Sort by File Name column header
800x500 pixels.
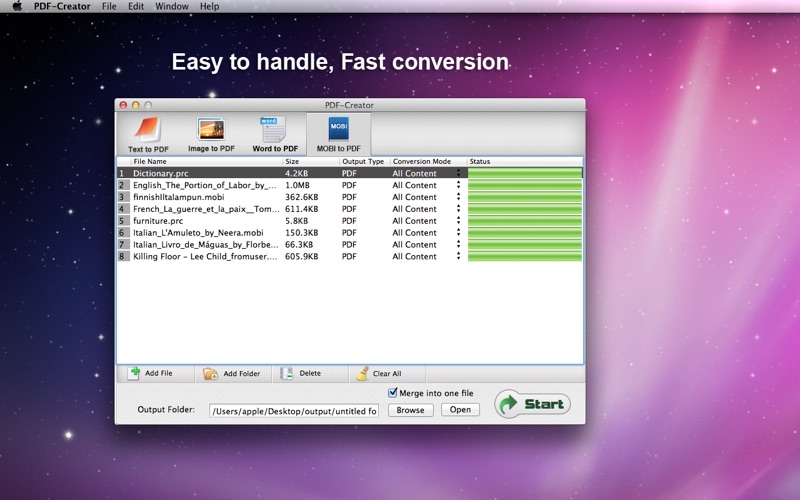(206, 161)
